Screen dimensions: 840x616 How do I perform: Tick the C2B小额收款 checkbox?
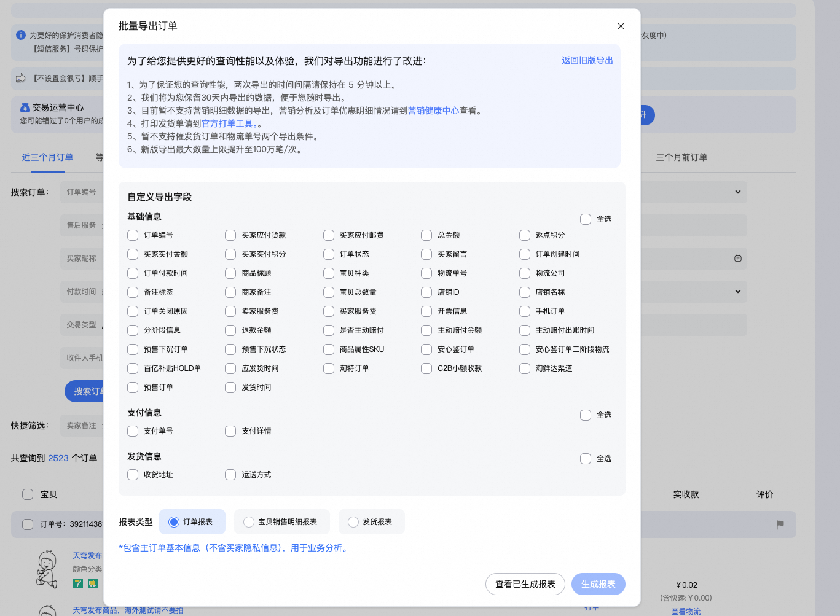coord(426,368)
